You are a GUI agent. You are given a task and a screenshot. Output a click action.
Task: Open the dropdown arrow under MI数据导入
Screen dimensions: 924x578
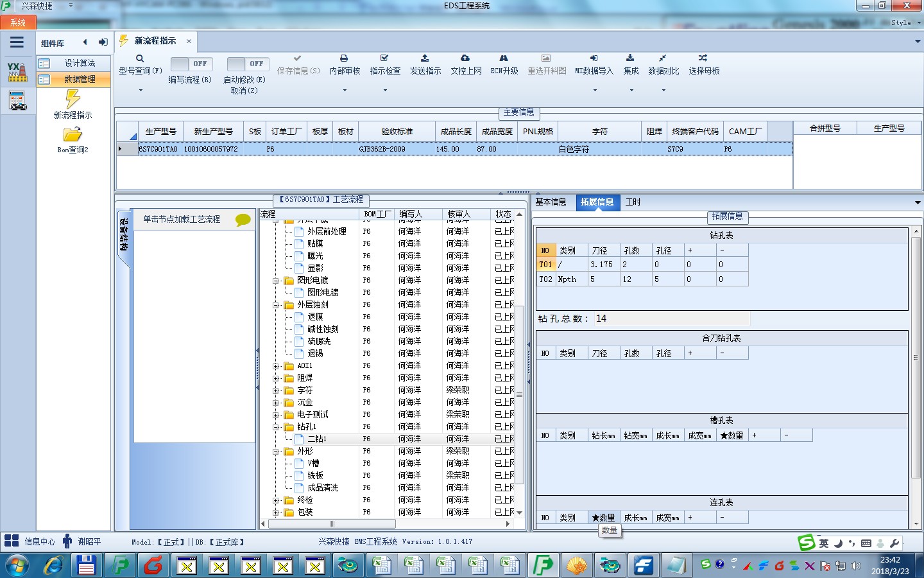pos(595,90)
